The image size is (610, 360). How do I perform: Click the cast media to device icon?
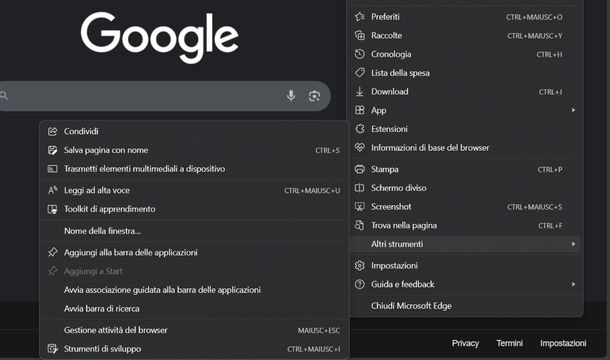pos(53,169)
